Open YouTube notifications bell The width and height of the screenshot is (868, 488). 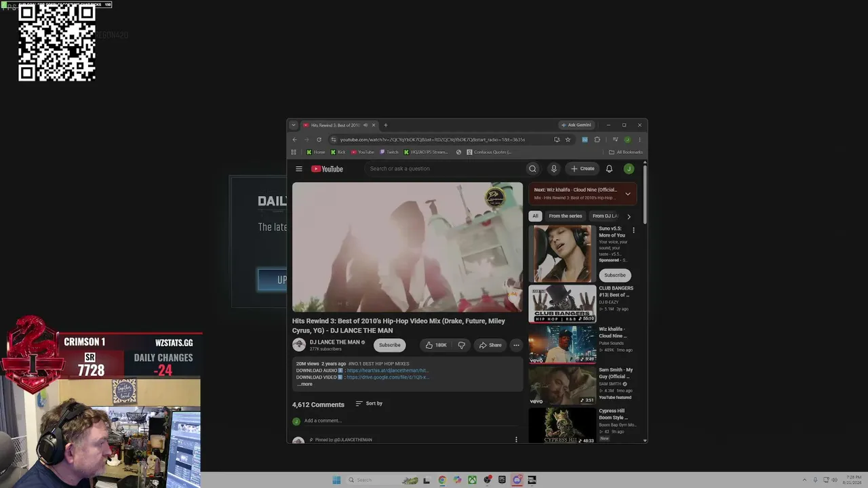coord(609,169)
